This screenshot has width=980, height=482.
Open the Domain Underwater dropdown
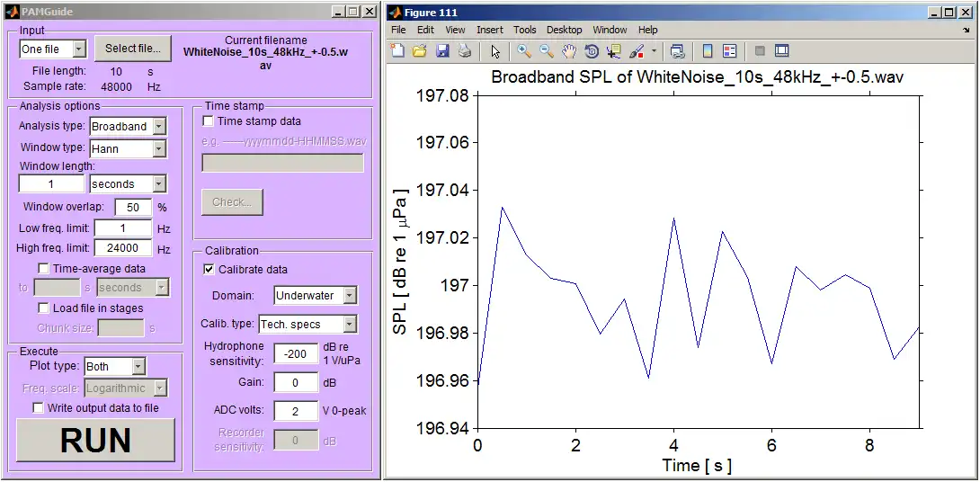pos(316,295)
